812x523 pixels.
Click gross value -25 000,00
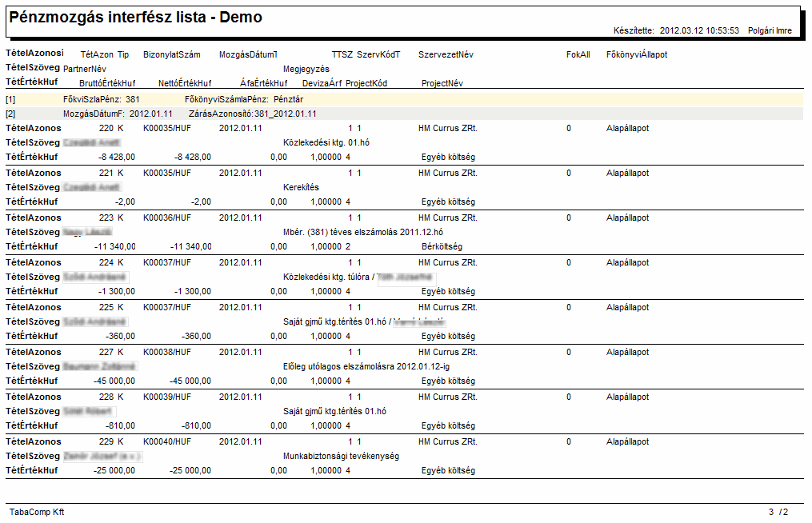click(114, 471)
